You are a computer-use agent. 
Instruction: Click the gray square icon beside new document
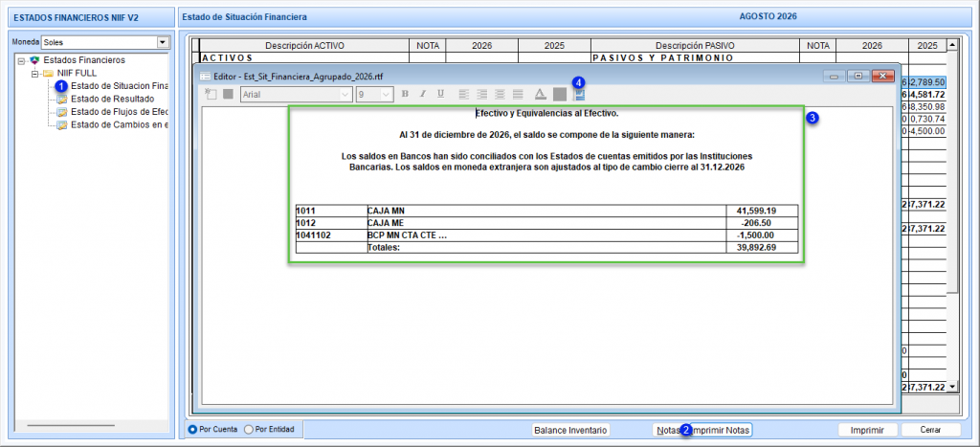[228, 95]
